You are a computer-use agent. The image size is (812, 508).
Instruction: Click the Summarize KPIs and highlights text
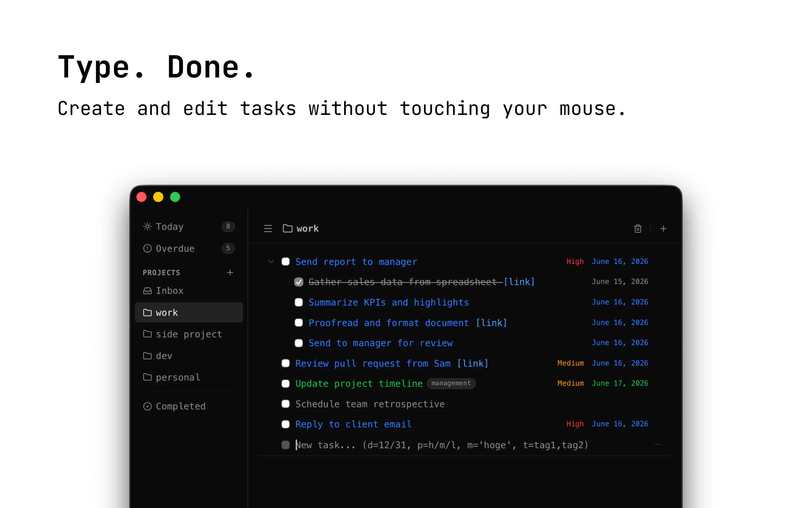tap(389, 302)
